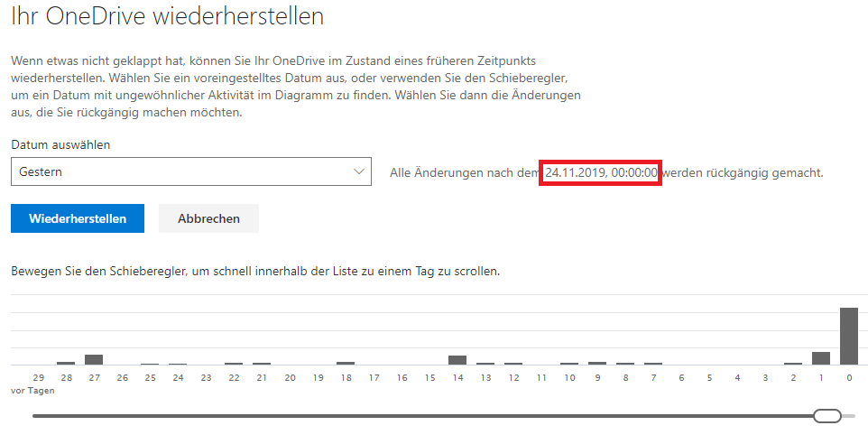Viewport: 868px width, 444px height.
Task: Open the Datum auswählen dropdown showing Gestern
Action: coord(191,171)
